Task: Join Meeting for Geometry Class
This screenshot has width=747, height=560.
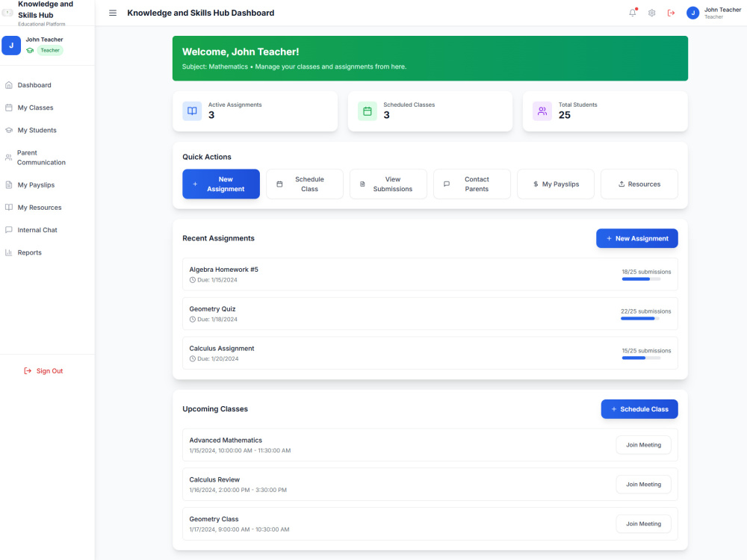Action: [x=644, y=524]
